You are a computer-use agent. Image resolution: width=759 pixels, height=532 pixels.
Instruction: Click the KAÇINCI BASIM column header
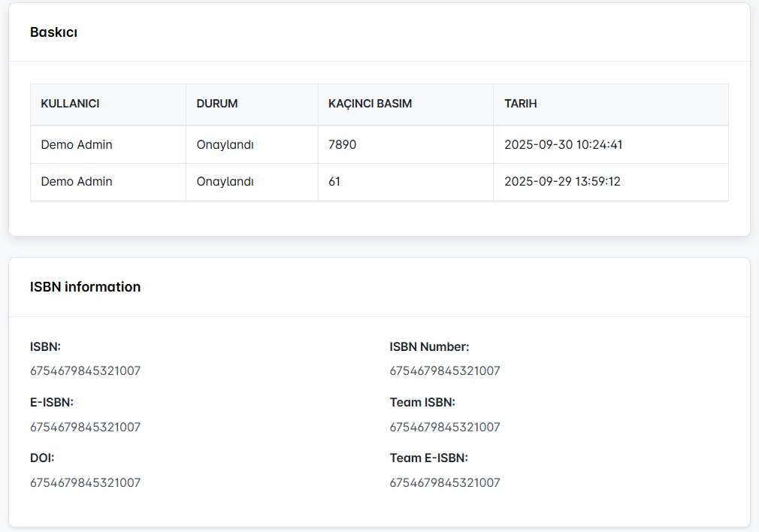coord(370,104)
